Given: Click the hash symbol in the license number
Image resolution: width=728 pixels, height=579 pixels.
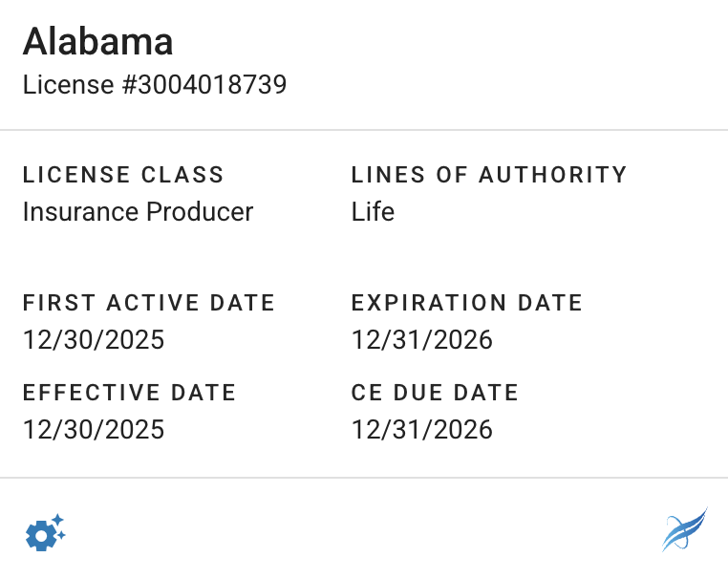Looking at the screenshot, I should click(x=129, y=85).
